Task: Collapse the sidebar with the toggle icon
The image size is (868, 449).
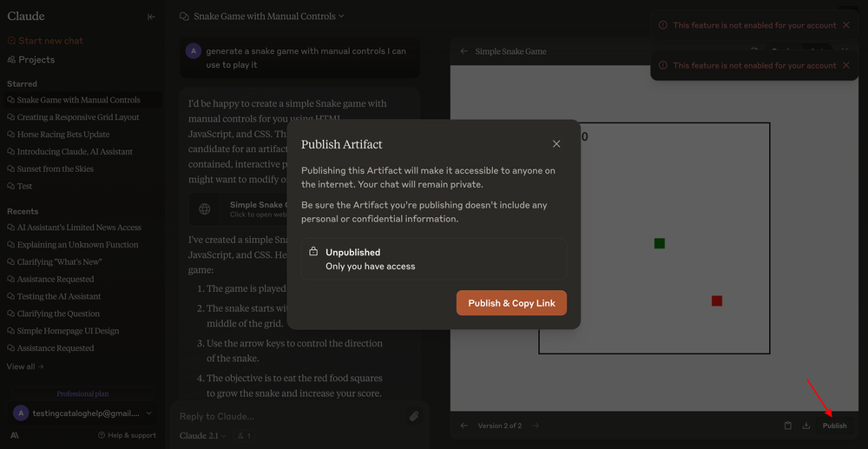Action: [x=151, y=17]
